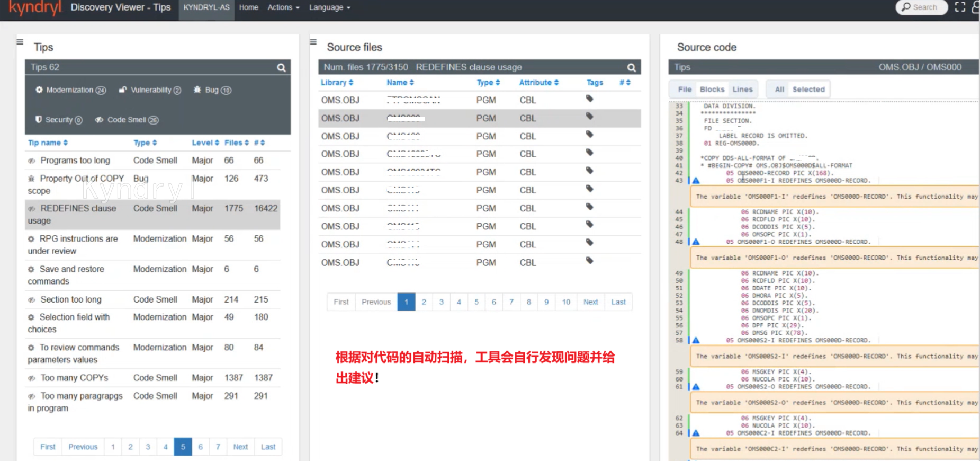Select the 'Property Out of COPY scope' tip
The width and height of the screenshot is (980, 461).
[x=152, y=184]
